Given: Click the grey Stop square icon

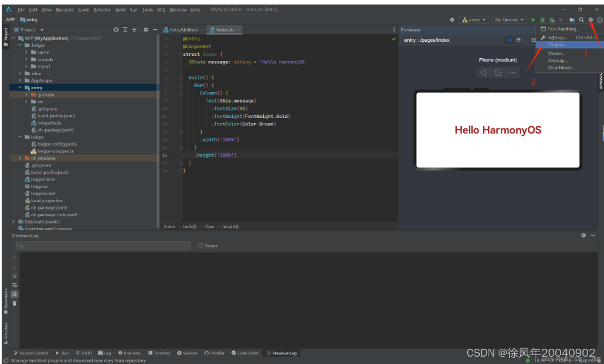Looking at the screenshot, I should click(561, 20).
